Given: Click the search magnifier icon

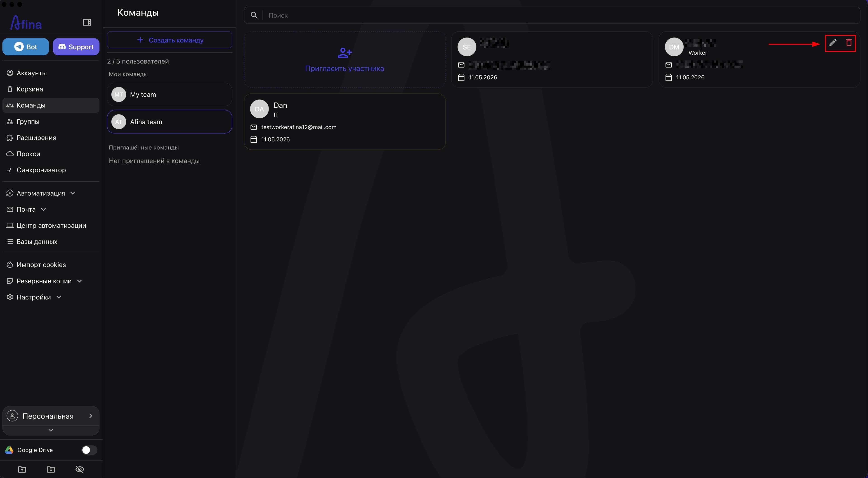Looking at the screenshot, I should click(x=254, y=15).
